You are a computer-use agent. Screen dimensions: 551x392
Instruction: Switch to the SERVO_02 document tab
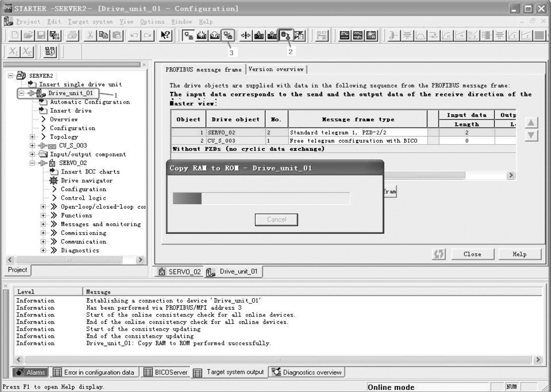point(180,272)
